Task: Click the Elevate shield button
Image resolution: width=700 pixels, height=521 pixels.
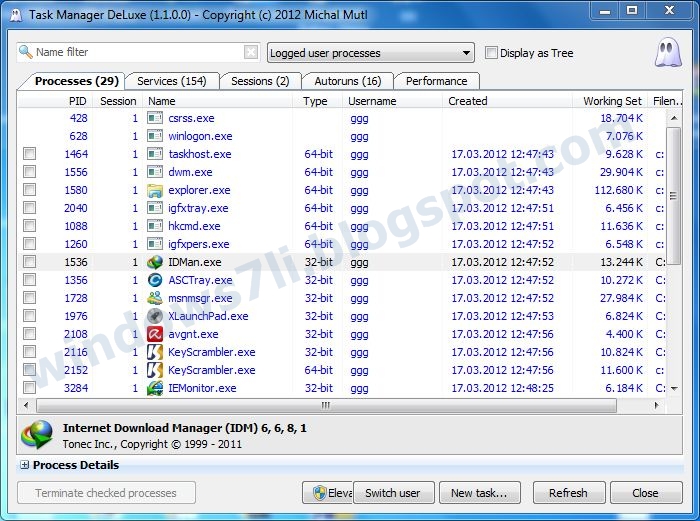Action: point(328,493)
